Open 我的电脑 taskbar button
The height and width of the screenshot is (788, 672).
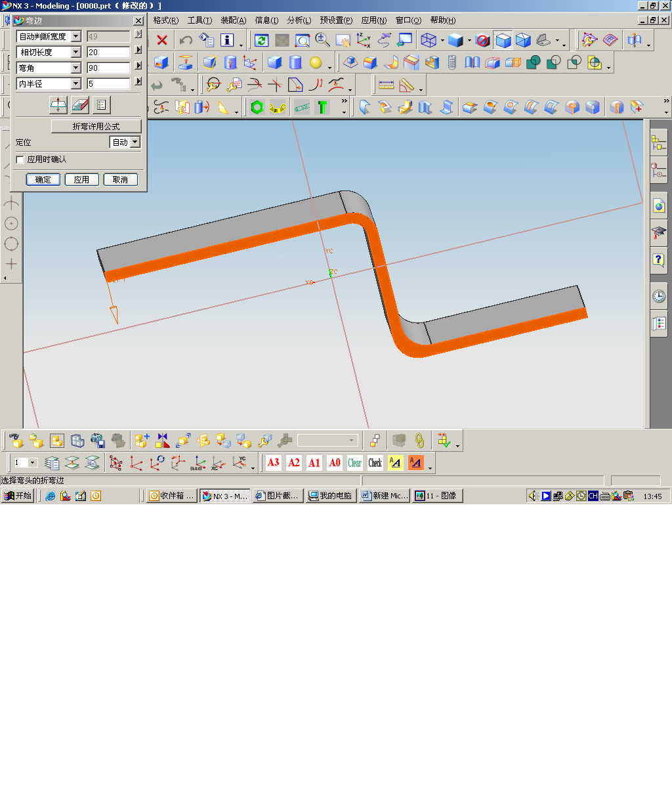click(331, 496)
